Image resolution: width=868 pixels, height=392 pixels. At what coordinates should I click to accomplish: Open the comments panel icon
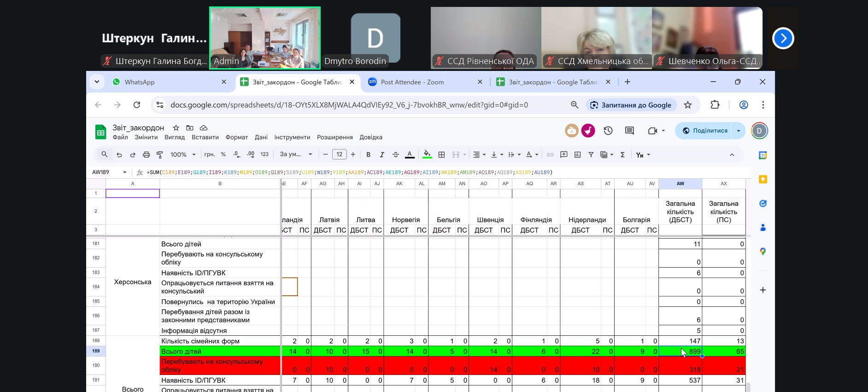[x=629, y=131]
